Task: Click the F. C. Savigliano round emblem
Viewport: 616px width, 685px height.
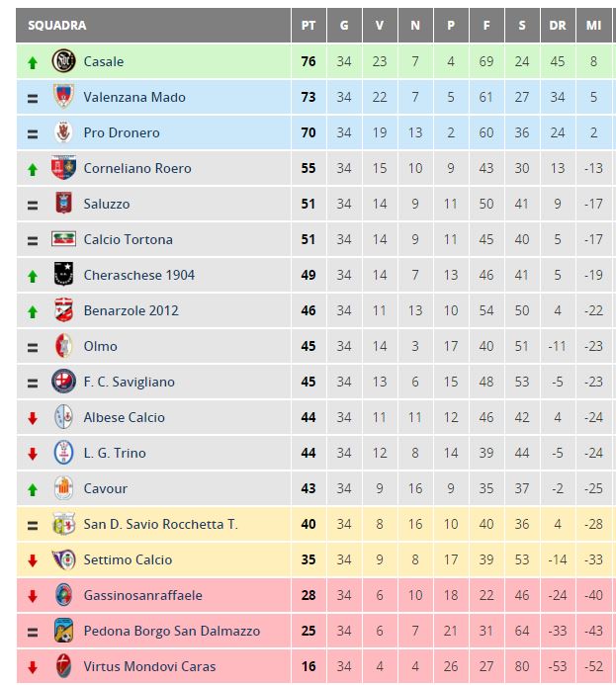Action: point(64,381)
